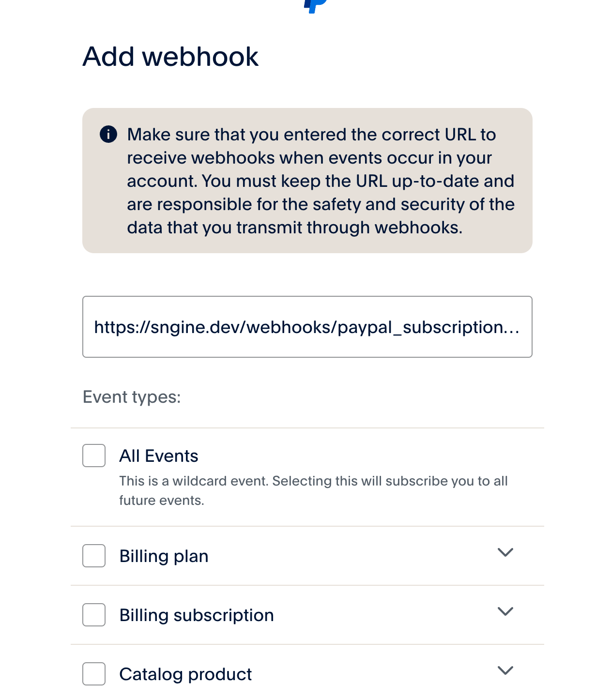Screen dimensions: 611x700
Task: Check the Billing subscription checkbox
Action: (94, 615)
